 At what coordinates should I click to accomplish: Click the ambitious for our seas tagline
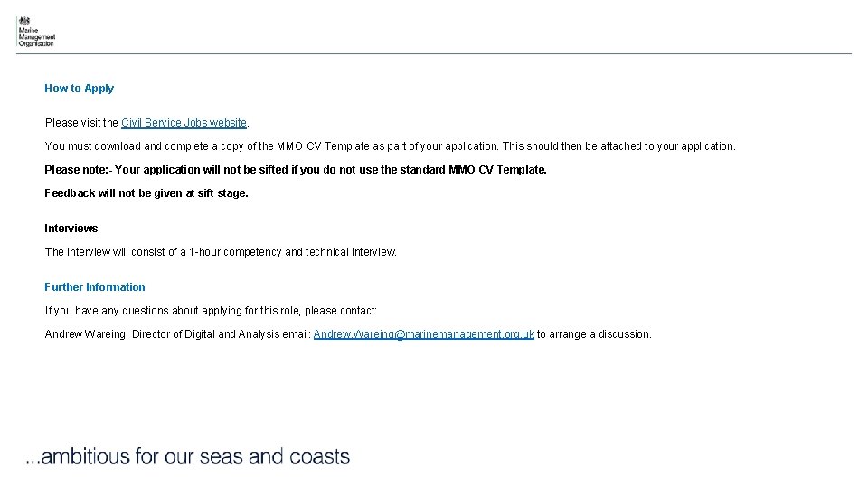click(188, 456)
